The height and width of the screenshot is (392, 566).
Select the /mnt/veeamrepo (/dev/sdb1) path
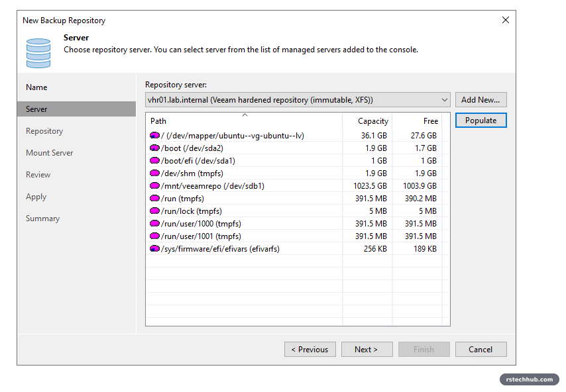(x=213, y=185)
